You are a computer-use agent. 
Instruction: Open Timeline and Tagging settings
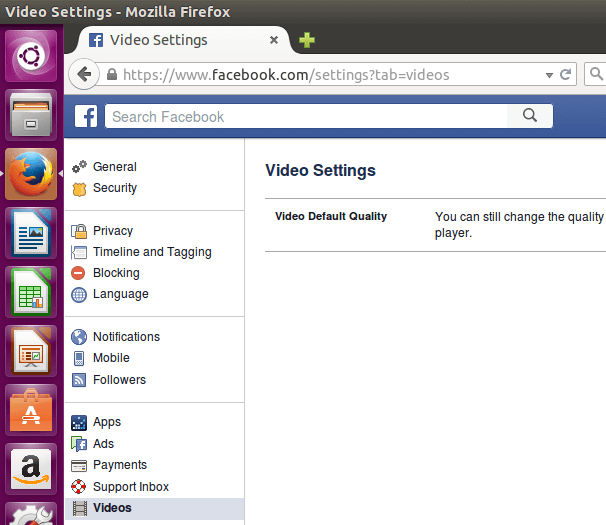point(152,252)
